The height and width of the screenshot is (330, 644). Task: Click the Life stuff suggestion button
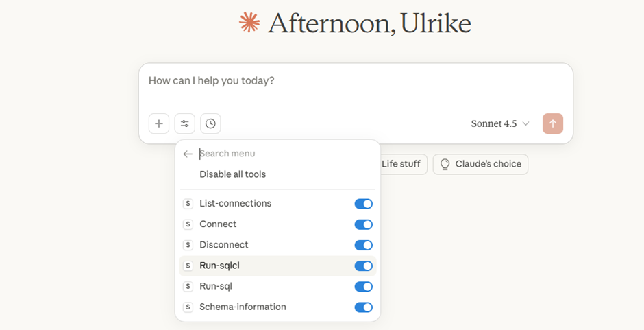[x=401, y=164]
